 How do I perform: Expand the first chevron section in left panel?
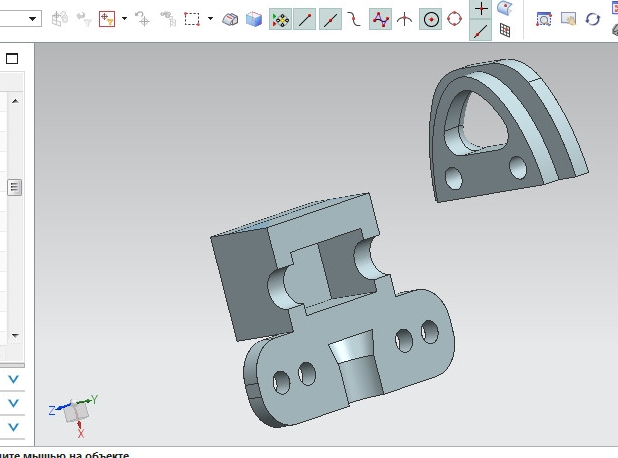[14, 380]
